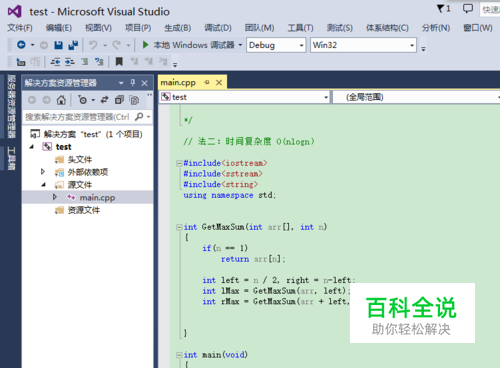
Task: Close the Solution Explorer panel
Action: (144, 83)
